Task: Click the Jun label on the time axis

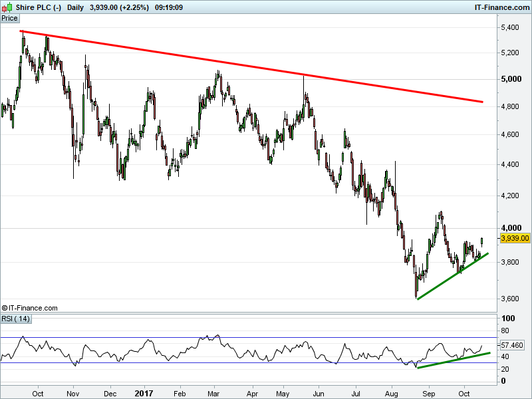Action: 319,394
